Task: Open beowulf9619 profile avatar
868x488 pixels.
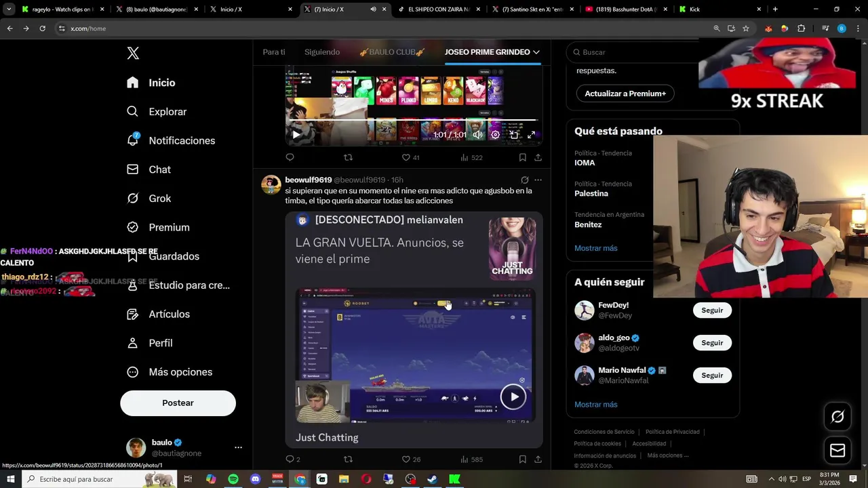Action: click(271, 185)
